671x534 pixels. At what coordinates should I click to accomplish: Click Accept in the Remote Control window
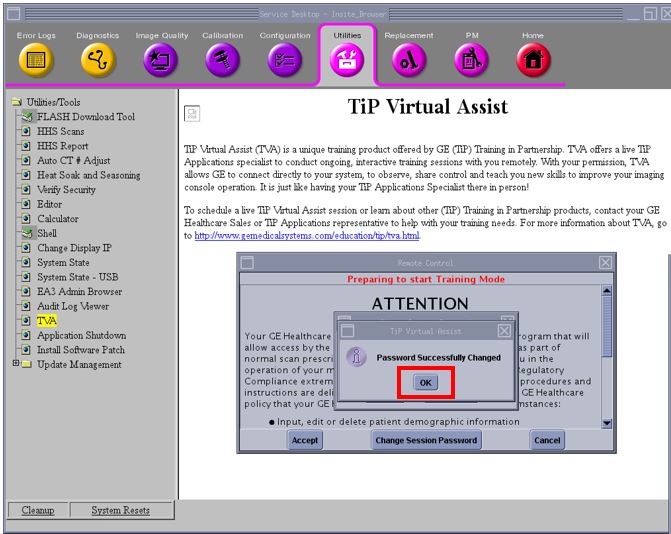tap(305, 440)
